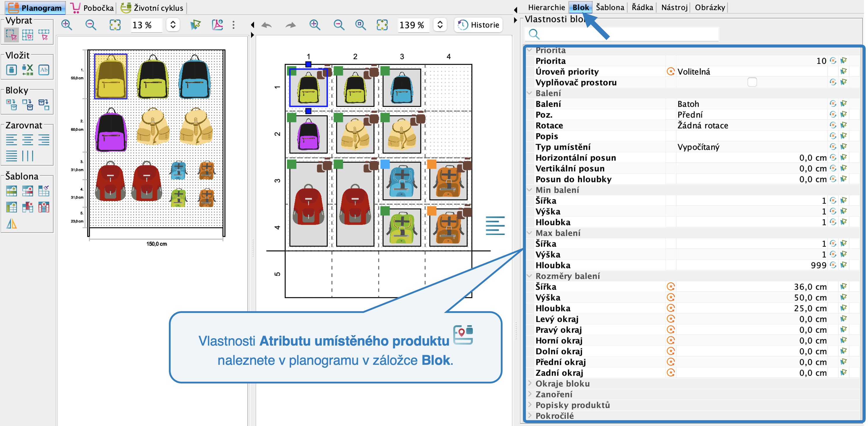Open the Životní cyklus tab
Viewport: 868px width, 426px height.
152,8
